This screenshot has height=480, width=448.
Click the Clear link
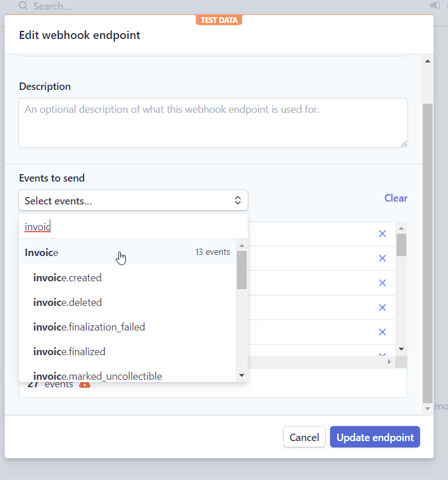(396, 198)
